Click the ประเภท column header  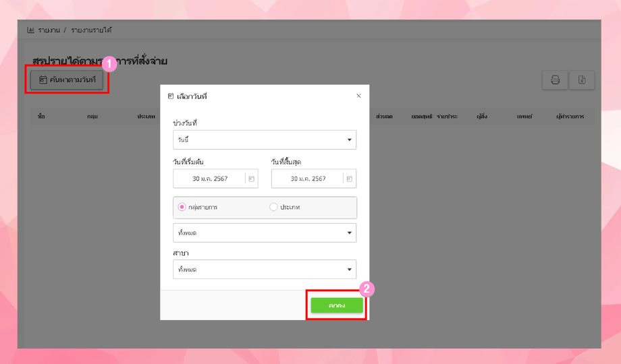click(146, 117)
